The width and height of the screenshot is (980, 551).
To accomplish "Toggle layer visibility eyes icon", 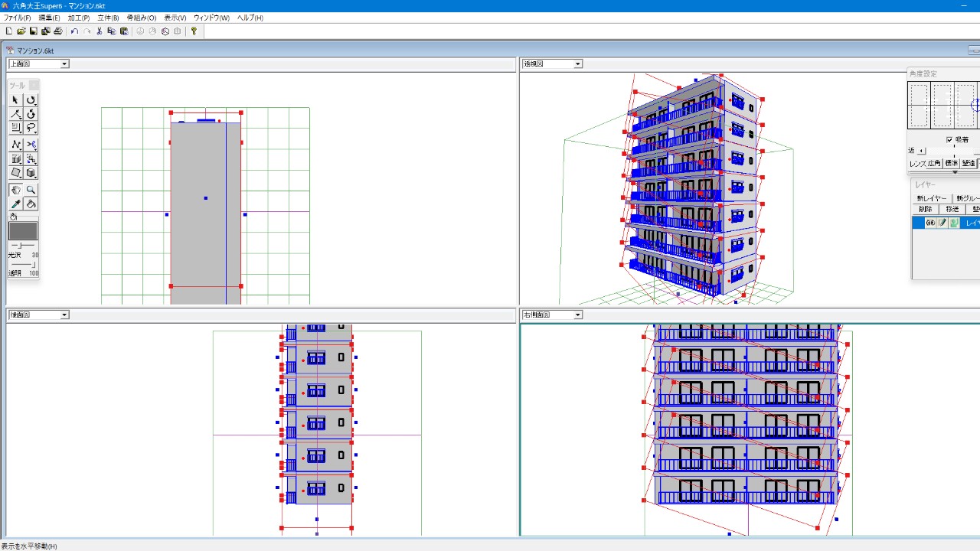I will (930, 223).
